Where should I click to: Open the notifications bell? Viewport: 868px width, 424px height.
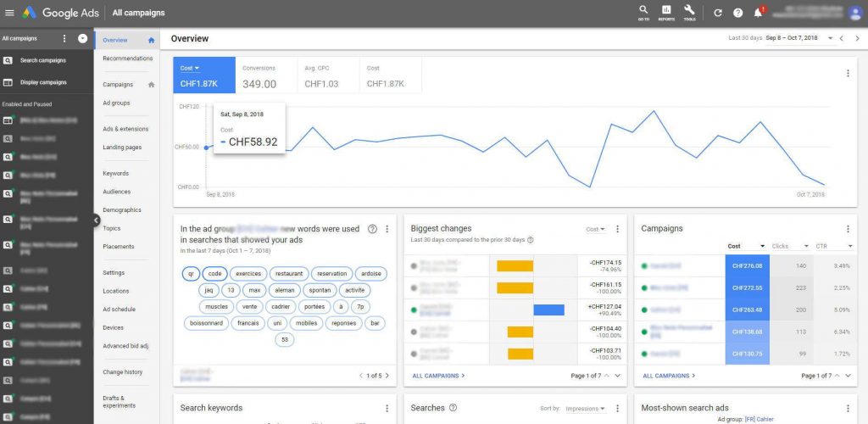[x=759, y=13]
